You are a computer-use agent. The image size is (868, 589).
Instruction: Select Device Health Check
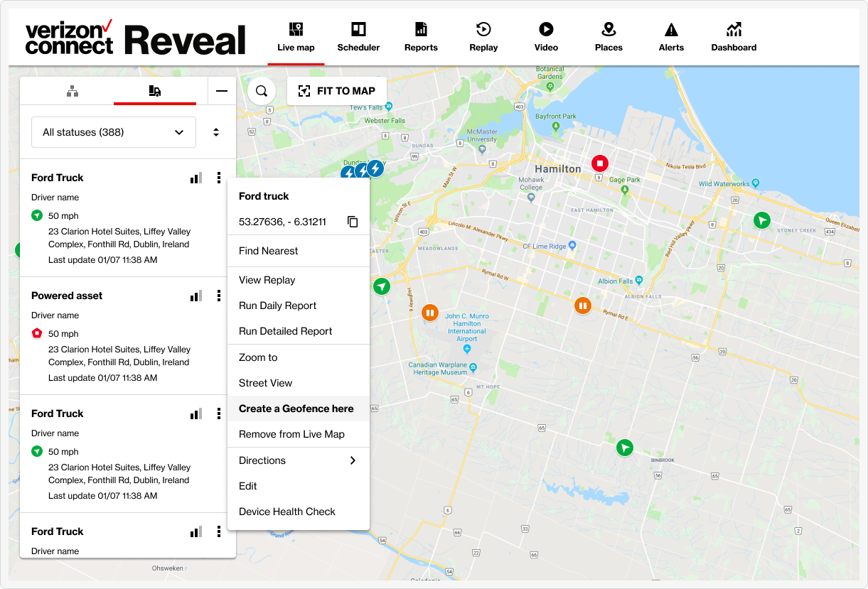click(286, 512)
